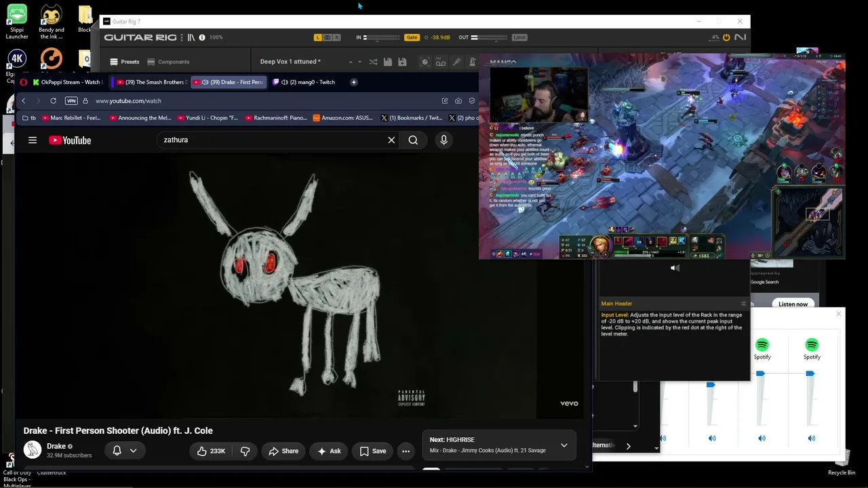The height and width of the screenshot is (488, 868).
Task: Toggle the Gate in Guitar Rig header
Action: [x=412, y=37]
